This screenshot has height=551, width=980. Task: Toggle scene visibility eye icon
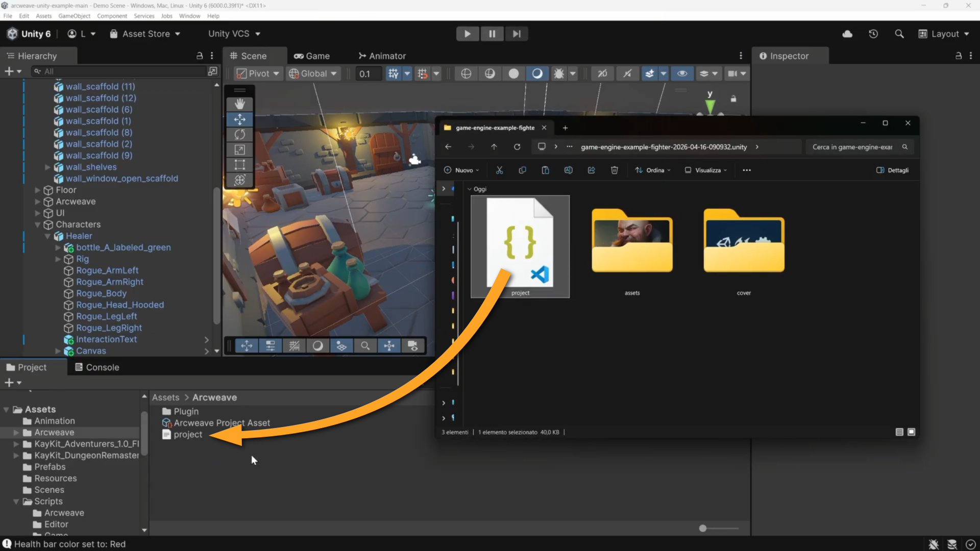[682, 73]
